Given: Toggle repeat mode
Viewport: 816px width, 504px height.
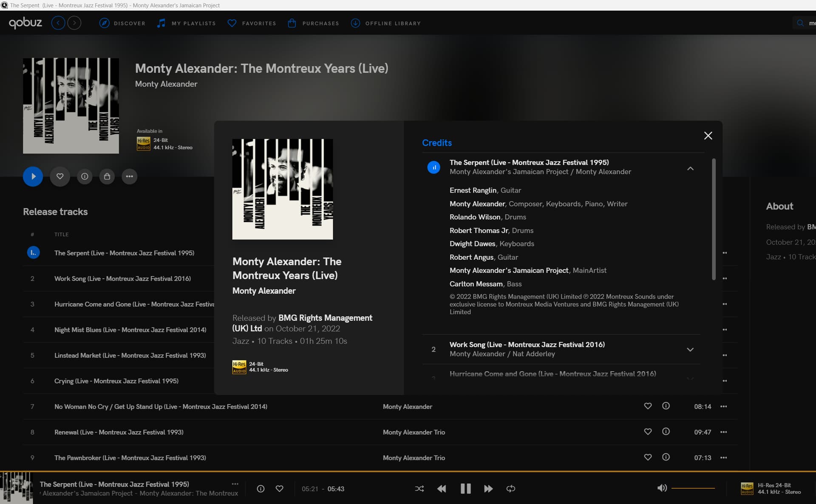Looking at the screenshot, I should click(x=511, y=489).
